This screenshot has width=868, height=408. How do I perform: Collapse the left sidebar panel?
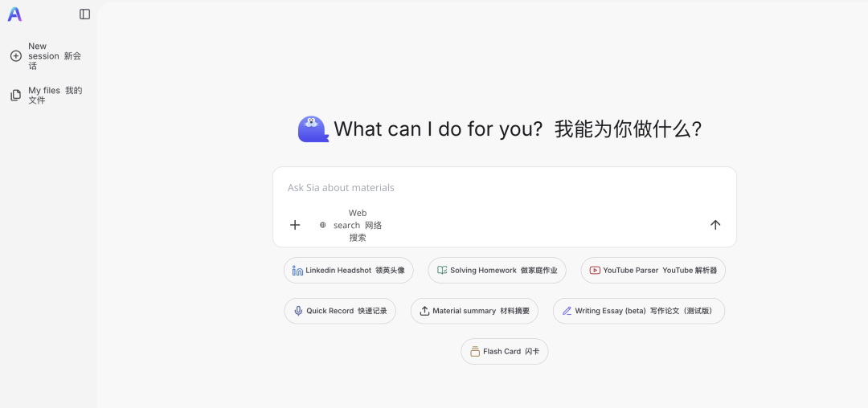pos(85,14)
